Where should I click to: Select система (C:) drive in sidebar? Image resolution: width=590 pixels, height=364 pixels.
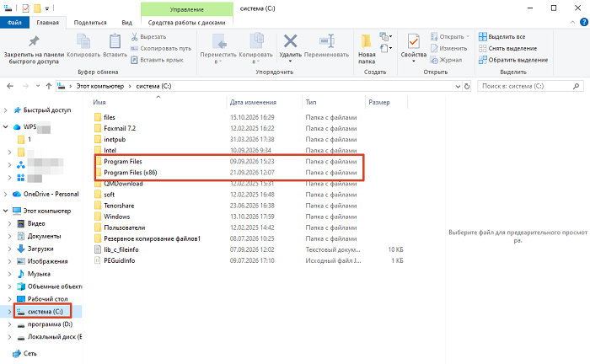point(46,312)
